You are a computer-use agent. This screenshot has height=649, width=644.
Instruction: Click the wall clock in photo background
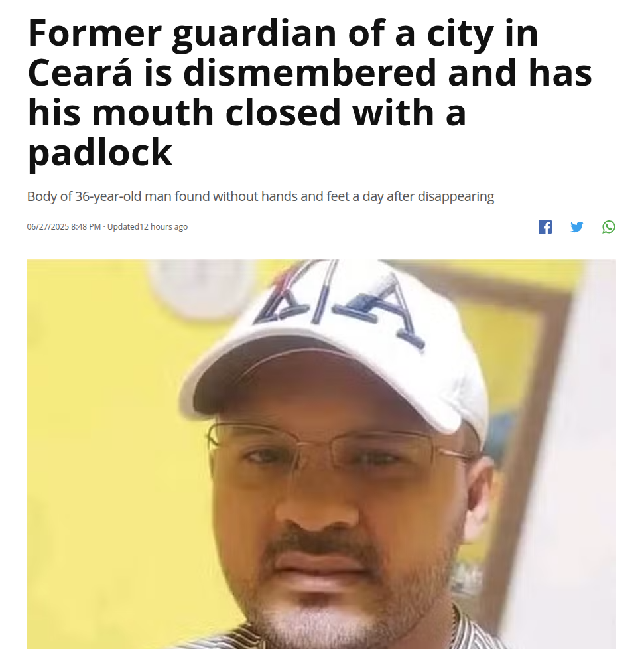coord(203,287)
